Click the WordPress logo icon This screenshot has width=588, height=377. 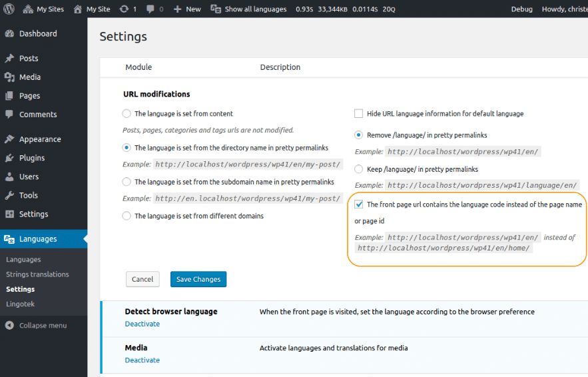click(x=9, y=9)
